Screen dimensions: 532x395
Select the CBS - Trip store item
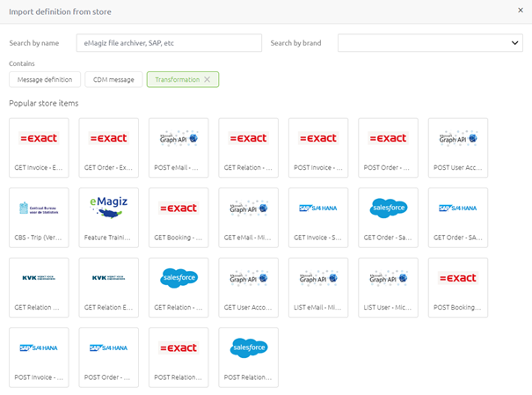click(39, 217)
